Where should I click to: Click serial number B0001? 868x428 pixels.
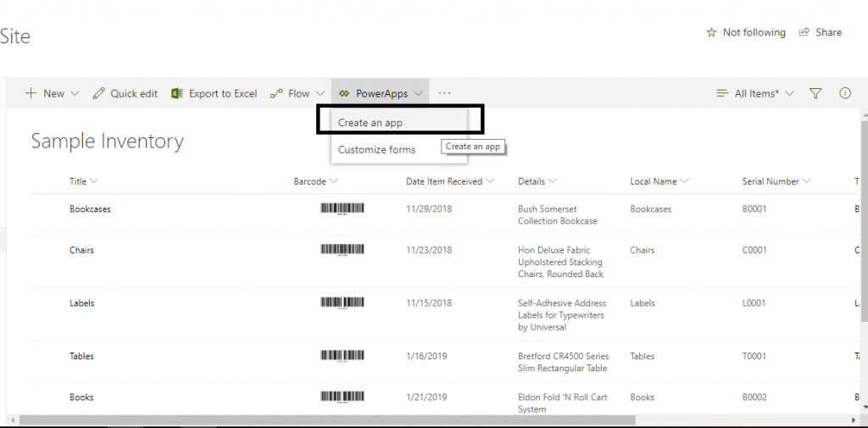(x=754, y=208)
